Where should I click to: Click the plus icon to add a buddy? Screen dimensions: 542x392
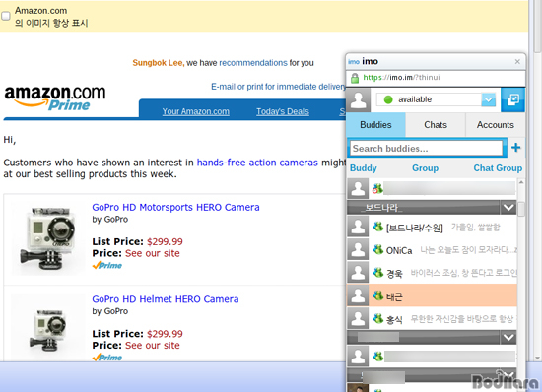point(516,148)
